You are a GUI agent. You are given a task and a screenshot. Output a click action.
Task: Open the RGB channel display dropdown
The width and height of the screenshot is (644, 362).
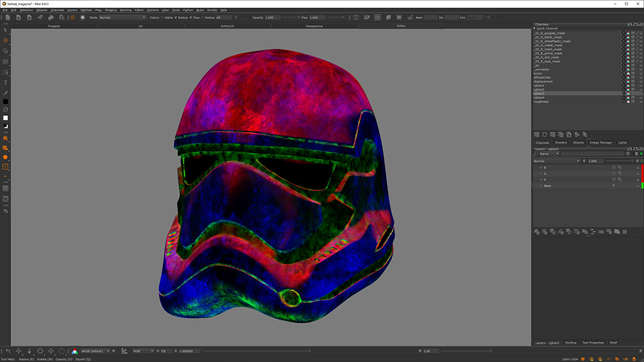[143, 351]
